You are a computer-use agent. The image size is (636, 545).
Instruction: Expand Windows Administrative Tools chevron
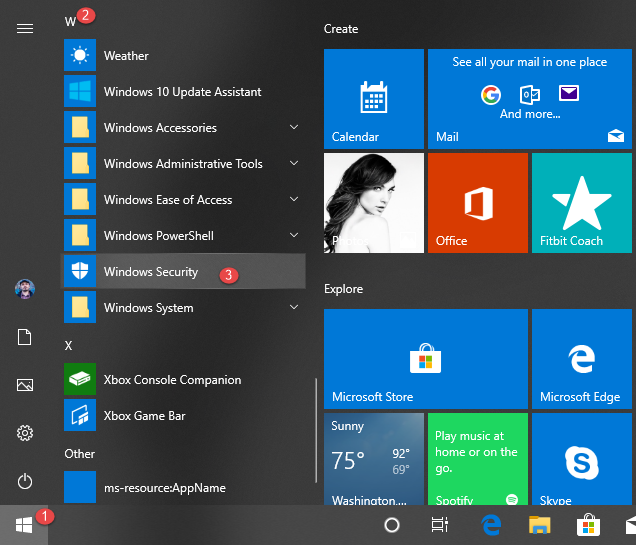[x=294, y=163]
